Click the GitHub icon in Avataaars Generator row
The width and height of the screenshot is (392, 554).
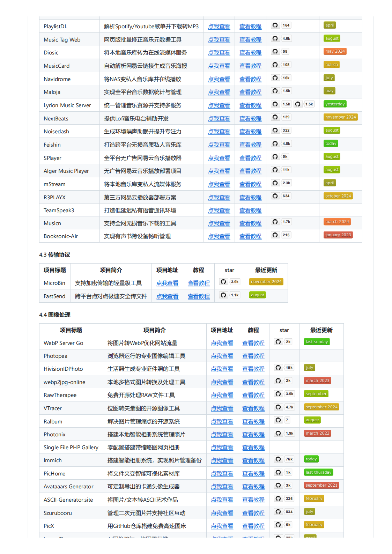[x=278, y=485]
